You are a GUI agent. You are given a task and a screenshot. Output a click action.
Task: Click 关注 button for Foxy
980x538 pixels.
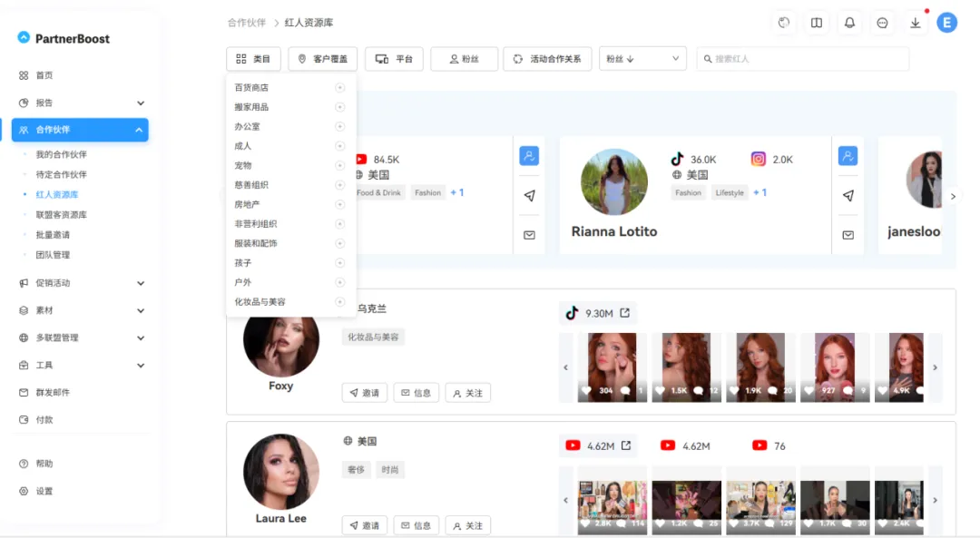click(x=468, y=393)
